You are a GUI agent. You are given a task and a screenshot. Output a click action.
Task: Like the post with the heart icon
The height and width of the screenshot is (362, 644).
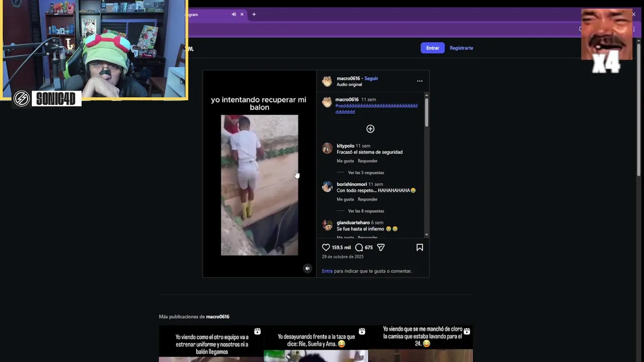(x=326, y=247)
